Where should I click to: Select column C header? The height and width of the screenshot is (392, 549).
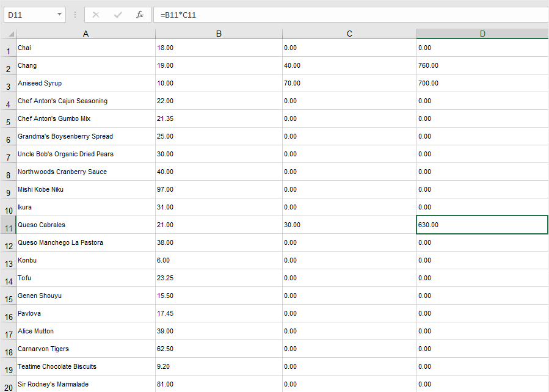(x=349, y=34)
